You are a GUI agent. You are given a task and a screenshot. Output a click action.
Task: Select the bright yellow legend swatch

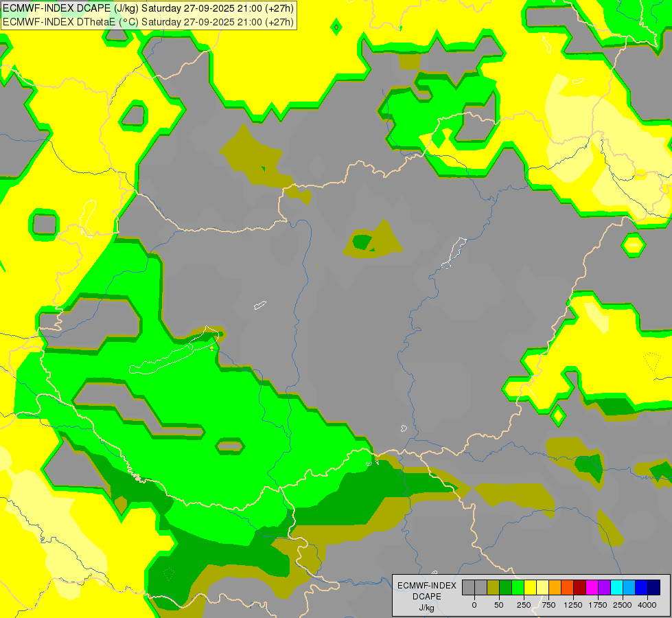pyautogui.click(x=530, y=587)
